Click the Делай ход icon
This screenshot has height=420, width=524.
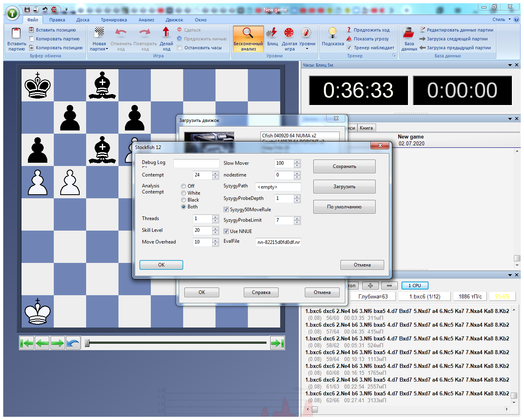click(166, 32)
